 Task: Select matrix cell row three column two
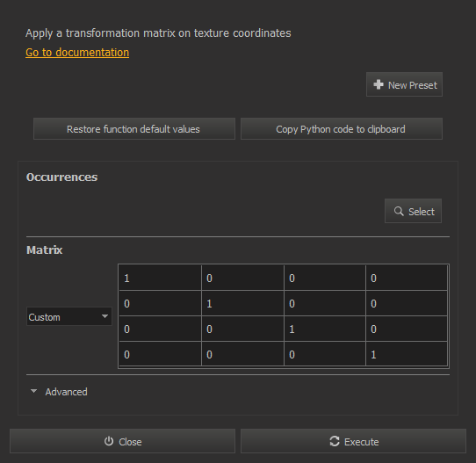point(242,329)
